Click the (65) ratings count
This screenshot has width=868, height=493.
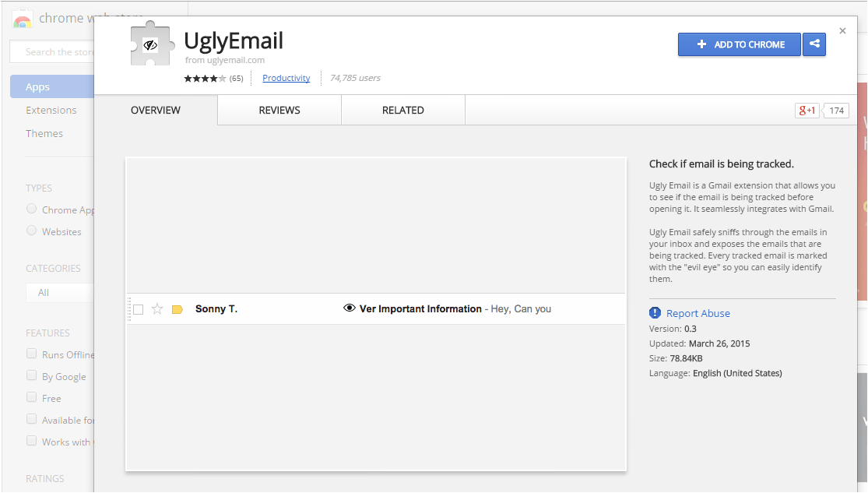(x=237, y=79)
